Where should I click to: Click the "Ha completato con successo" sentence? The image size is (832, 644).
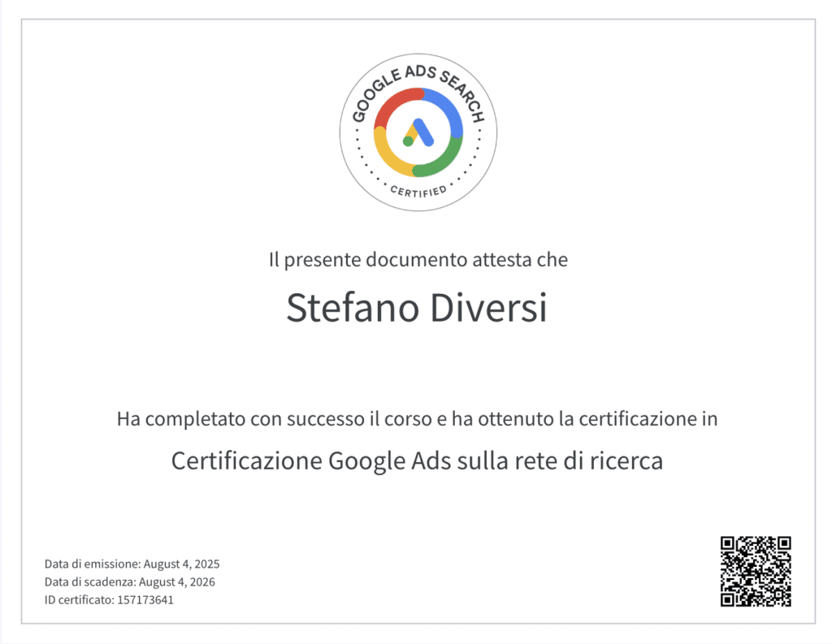[x=417, y=420]
